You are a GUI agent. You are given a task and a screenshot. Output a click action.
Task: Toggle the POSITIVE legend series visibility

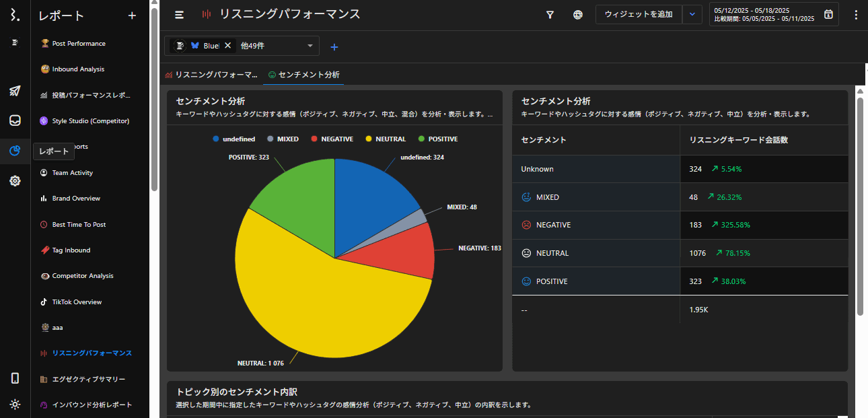click(437, 139)
